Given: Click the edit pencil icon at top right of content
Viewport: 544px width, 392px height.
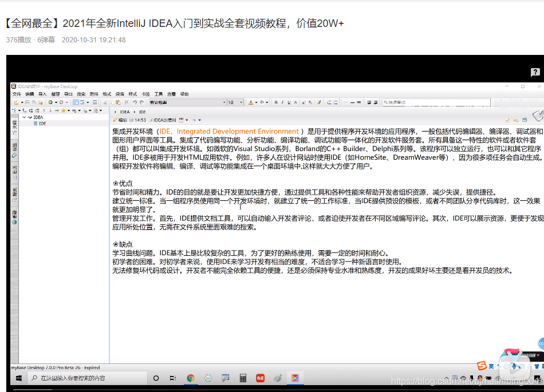Looking at the screenshot, I should pos(507,120).
